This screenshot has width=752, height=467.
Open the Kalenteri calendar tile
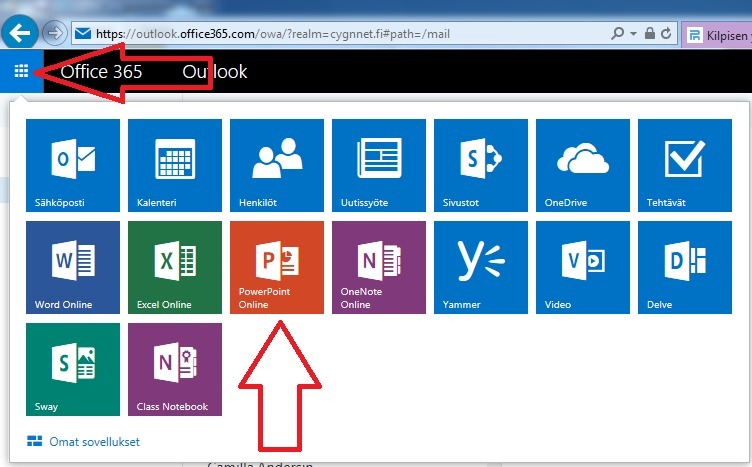point(175,165)
